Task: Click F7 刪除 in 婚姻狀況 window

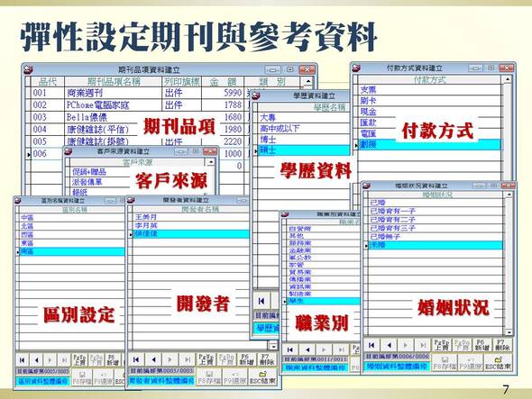Action: click(x=502, y=345)
